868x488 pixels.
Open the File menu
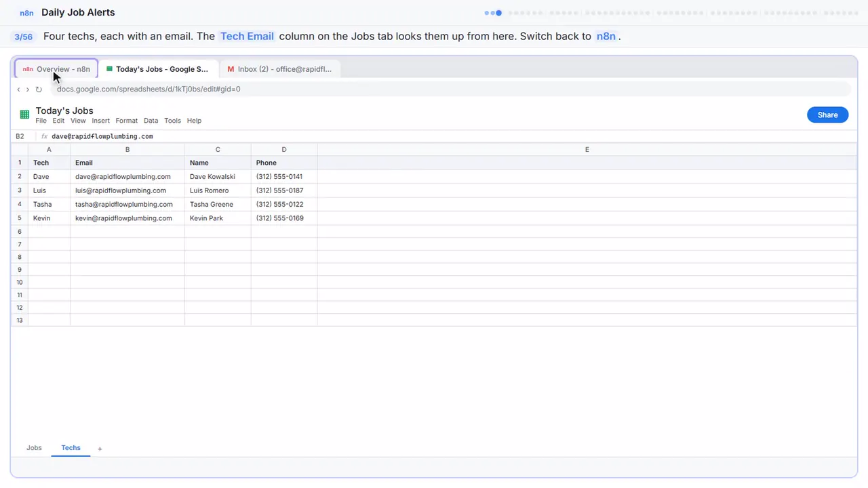[41, 121]
